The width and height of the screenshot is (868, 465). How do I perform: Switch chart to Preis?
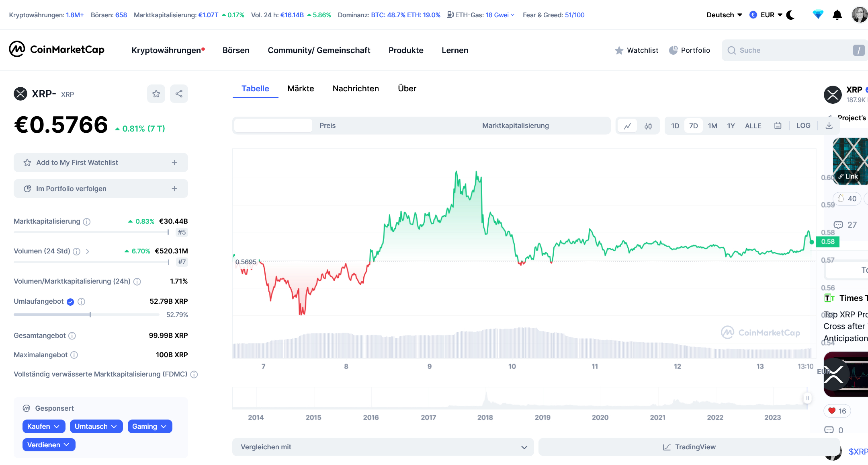click(328, 126)
